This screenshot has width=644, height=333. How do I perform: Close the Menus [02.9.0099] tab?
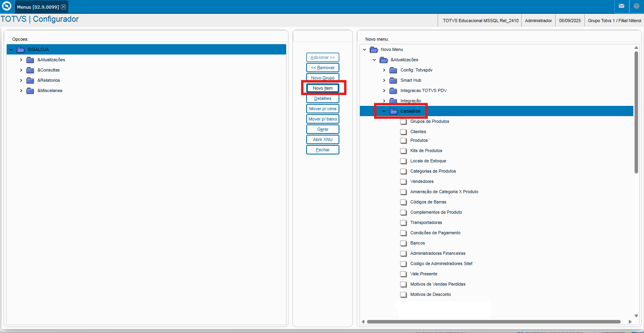click(63, 7)
